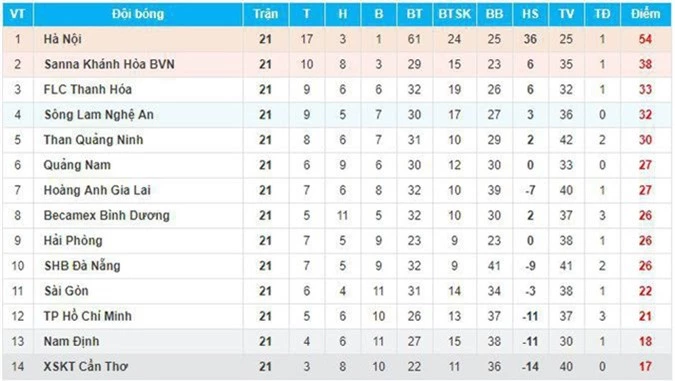Select the Đội bóng column header
675x381 pixels.
click(138, 14)
